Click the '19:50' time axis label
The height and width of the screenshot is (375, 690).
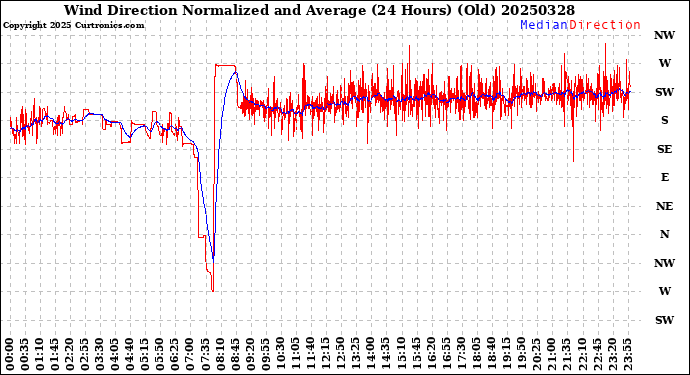pos(520,354)
